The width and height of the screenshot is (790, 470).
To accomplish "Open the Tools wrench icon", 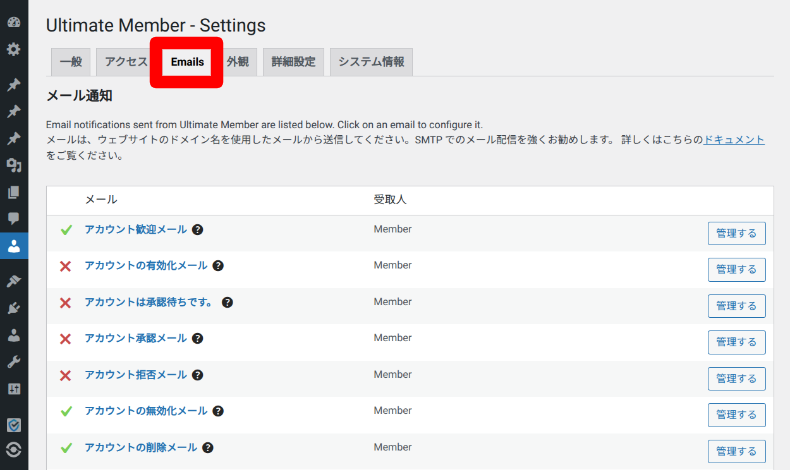I will tap(14, 362).
